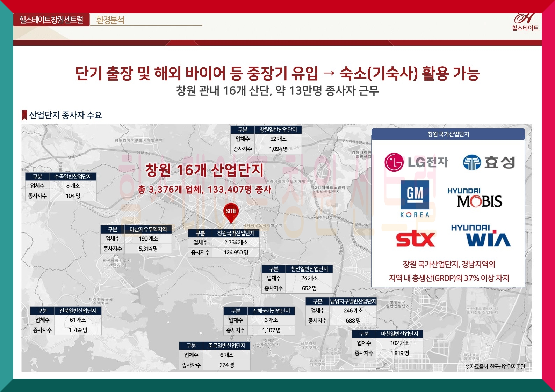The height and width of the screenshot is (392, 555).
Task: Click the 창원국가산업단지 table header
Action: click(x=236, y=233)
